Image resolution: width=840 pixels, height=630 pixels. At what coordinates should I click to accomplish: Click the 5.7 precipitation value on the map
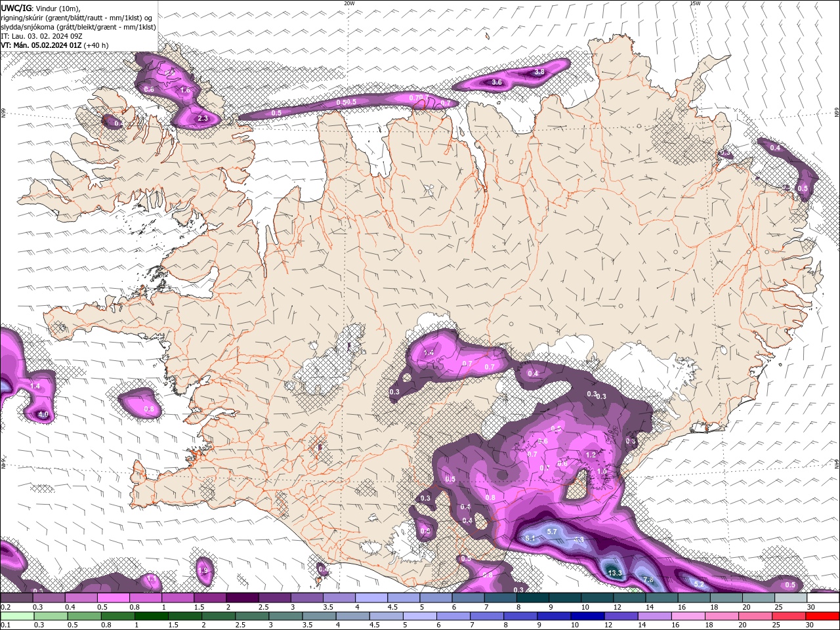(x=552, y=532)
